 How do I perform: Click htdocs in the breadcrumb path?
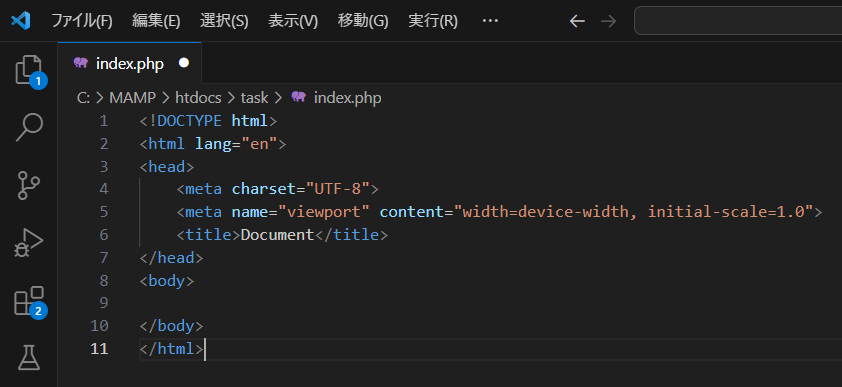click(x=198, y=98)
